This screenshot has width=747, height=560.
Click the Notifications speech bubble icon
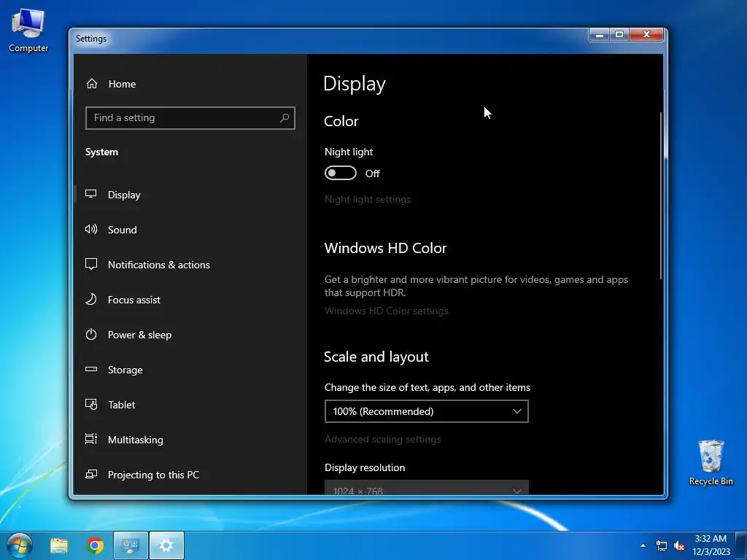pos(91,264)
